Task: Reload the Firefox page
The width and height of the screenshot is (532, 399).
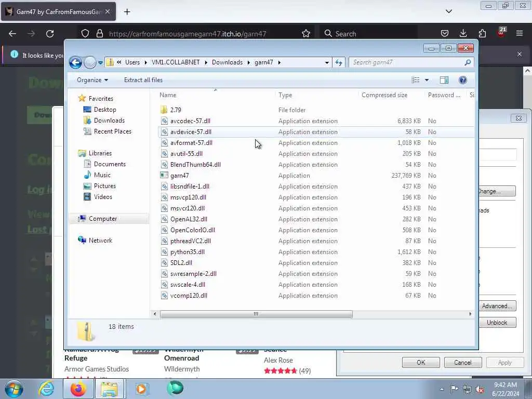Action: point(50,34)
